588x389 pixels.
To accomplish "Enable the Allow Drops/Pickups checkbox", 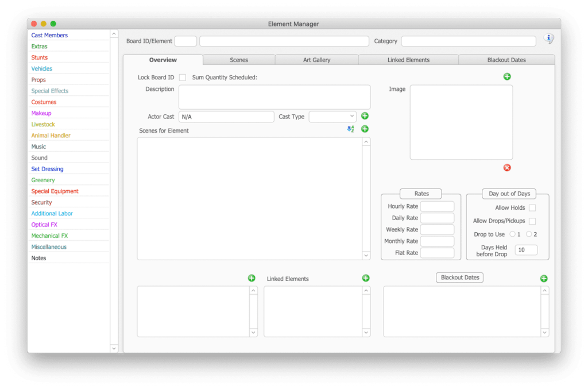I will [532, 221].
